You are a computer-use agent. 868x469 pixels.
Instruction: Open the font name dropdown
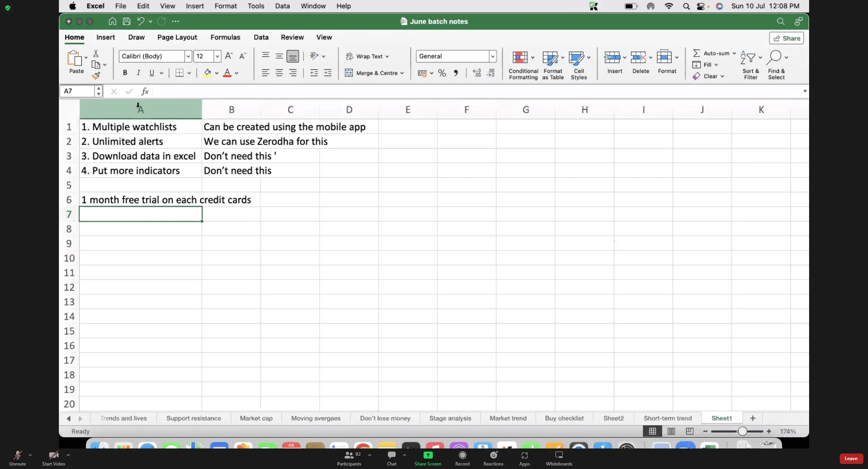pyautogui.click(x=188, y=56)
